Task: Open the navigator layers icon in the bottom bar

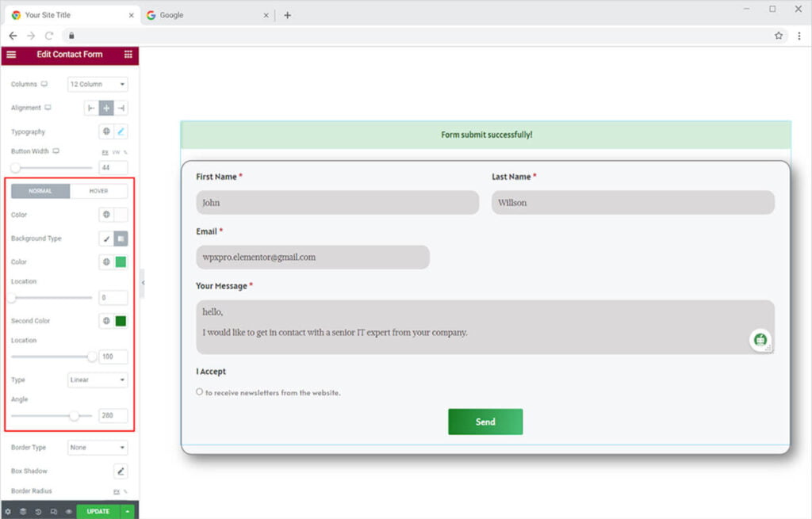Action: tap(23, 512)
